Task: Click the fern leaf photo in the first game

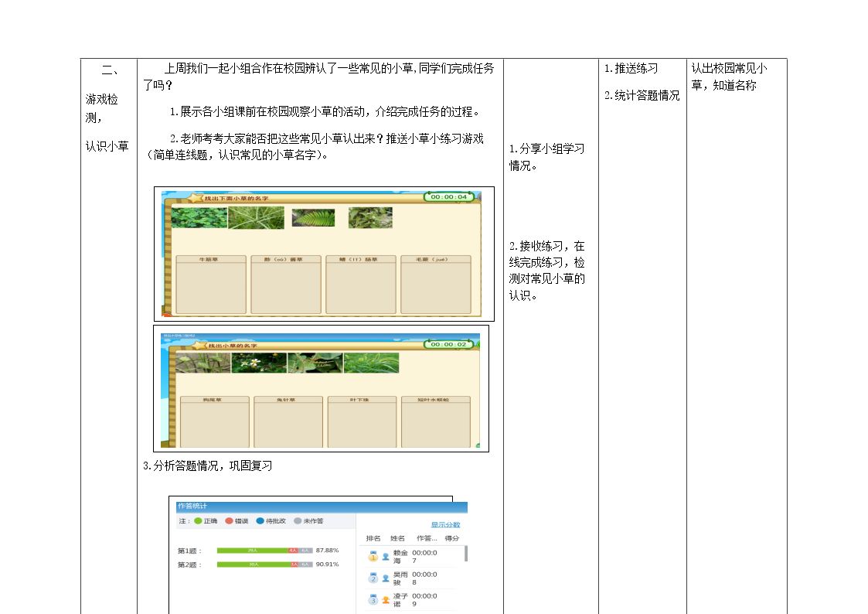Action: coord(313,217)
